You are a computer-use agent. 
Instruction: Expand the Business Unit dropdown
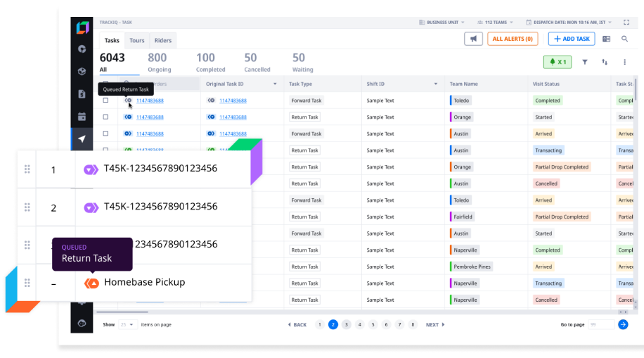[442, 23]
